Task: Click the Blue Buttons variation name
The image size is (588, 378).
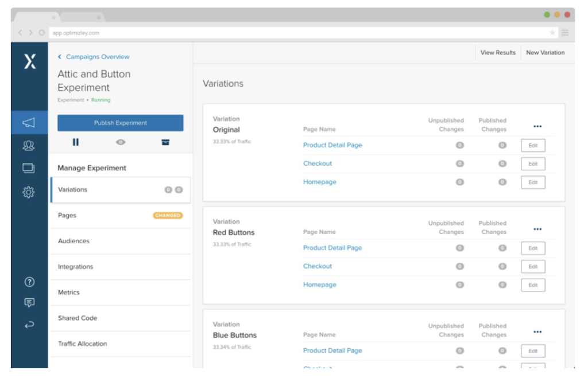Action: point(235,336)
